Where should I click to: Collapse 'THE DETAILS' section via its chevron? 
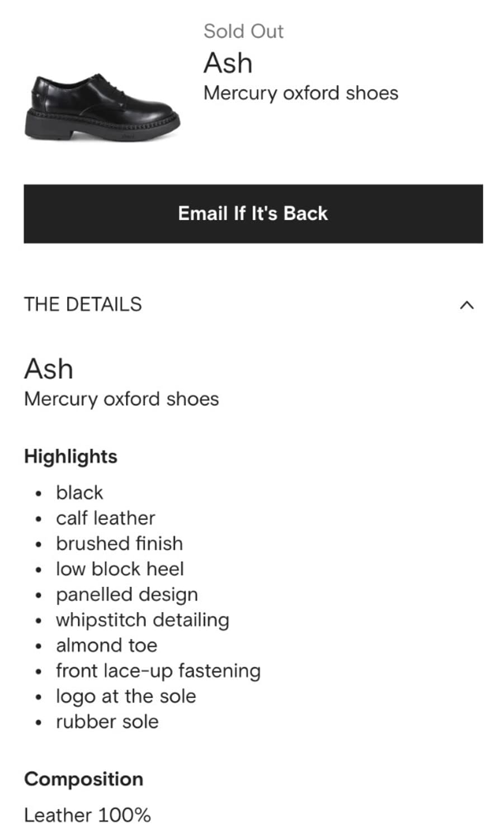[x=468, y=304]
